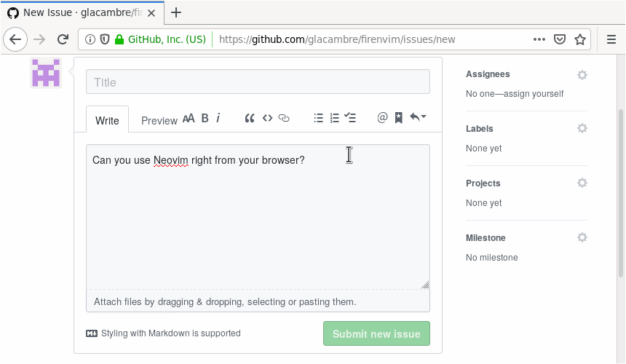Open the Firefox hamburger menu
This screenshot has width=626, height=364.
coord(611,39)
